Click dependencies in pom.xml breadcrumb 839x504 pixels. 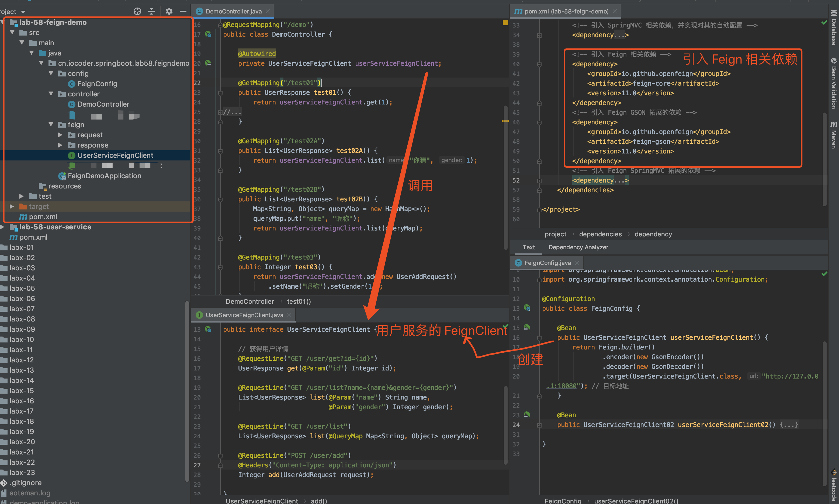click(x=600, y=234)
